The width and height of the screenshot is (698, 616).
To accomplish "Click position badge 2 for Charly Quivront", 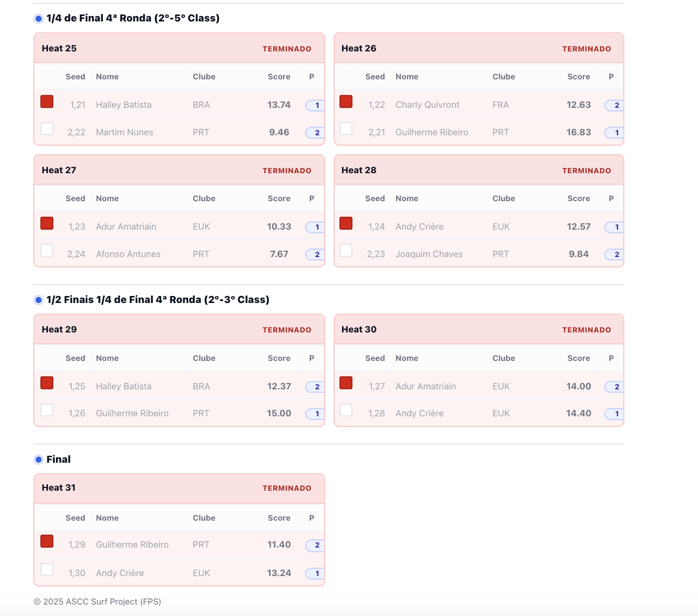I will [x=616, y=105].
